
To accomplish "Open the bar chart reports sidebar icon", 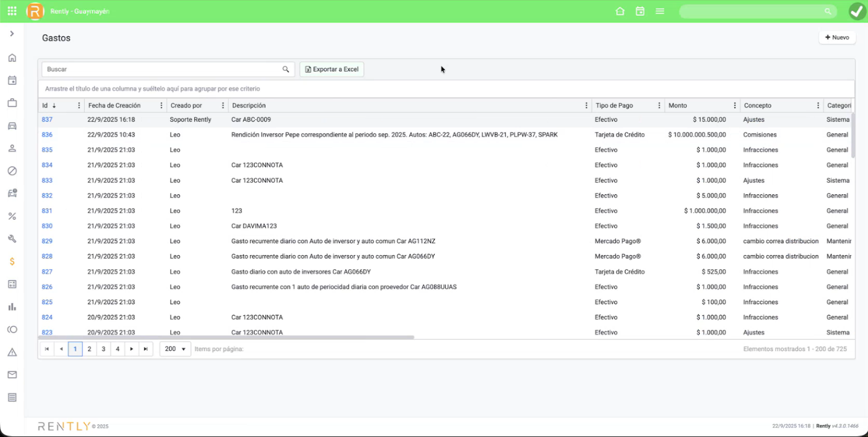I will [x=12, y=307].
